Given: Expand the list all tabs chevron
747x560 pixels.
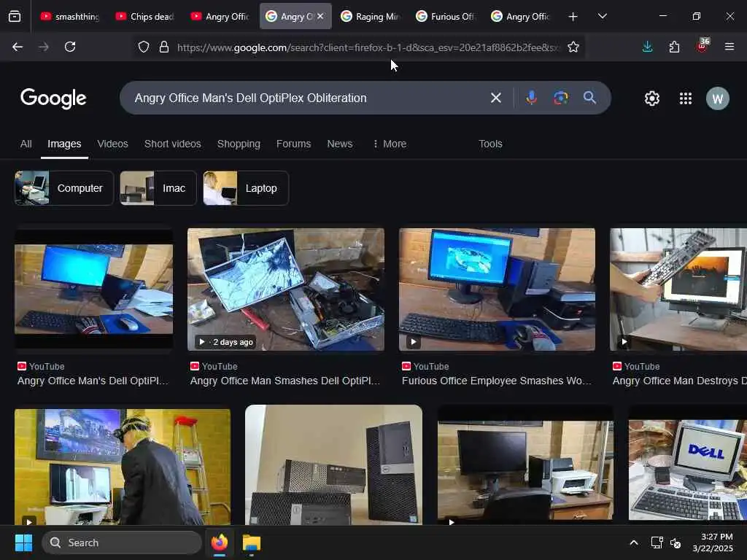Looking at the screenshot, I should tap(602, 17).
